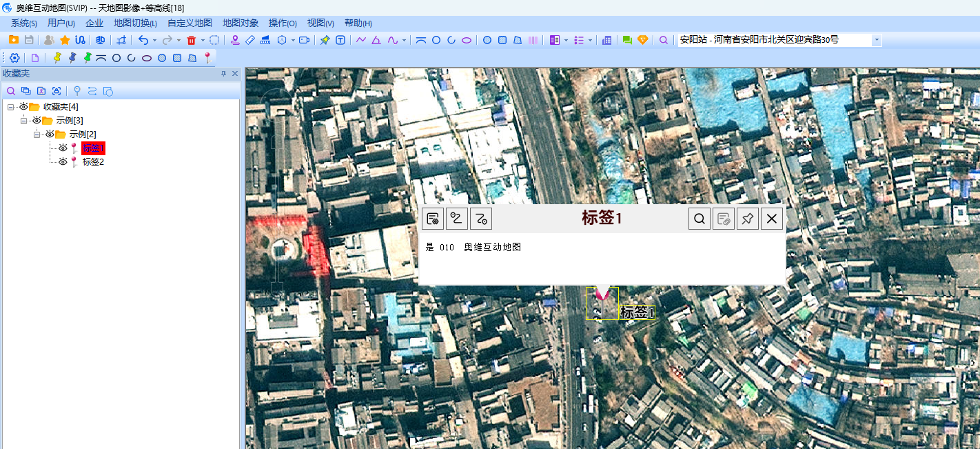
Task: Open the 自定义地图 menu
Action: [190, 23]
